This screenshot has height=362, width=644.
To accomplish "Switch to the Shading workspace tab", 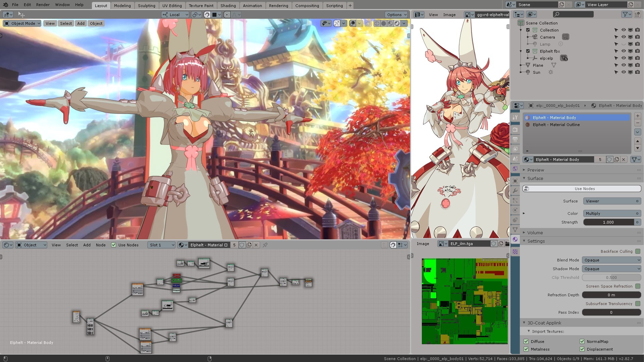I will coord(228,6).
